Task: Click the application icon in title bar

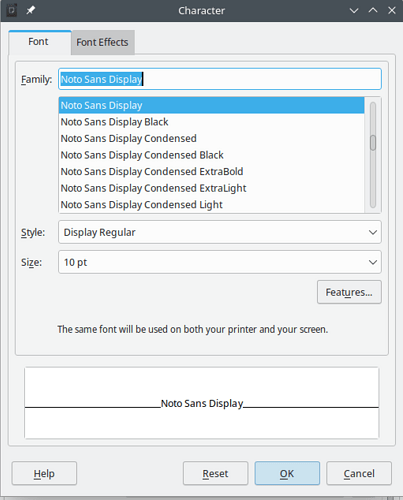Action: tap(12, 10)
